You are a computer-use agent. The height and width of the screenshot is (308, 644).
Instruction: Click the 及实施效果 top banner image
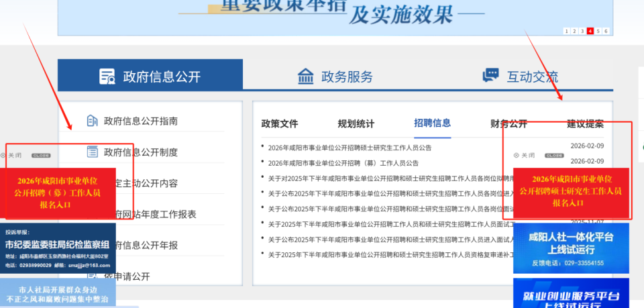pyautogui.click(x=335, y=17)
